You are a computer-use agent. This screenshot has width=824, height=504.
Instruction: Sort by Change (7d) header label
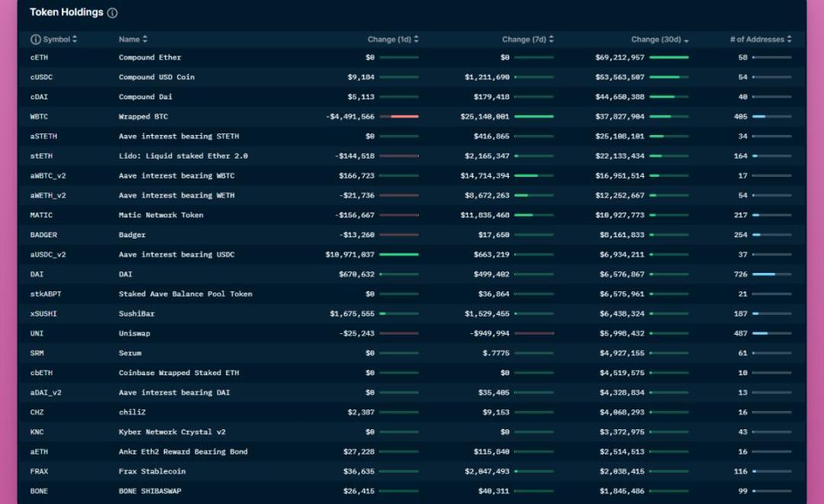click(x=523, y=40)
